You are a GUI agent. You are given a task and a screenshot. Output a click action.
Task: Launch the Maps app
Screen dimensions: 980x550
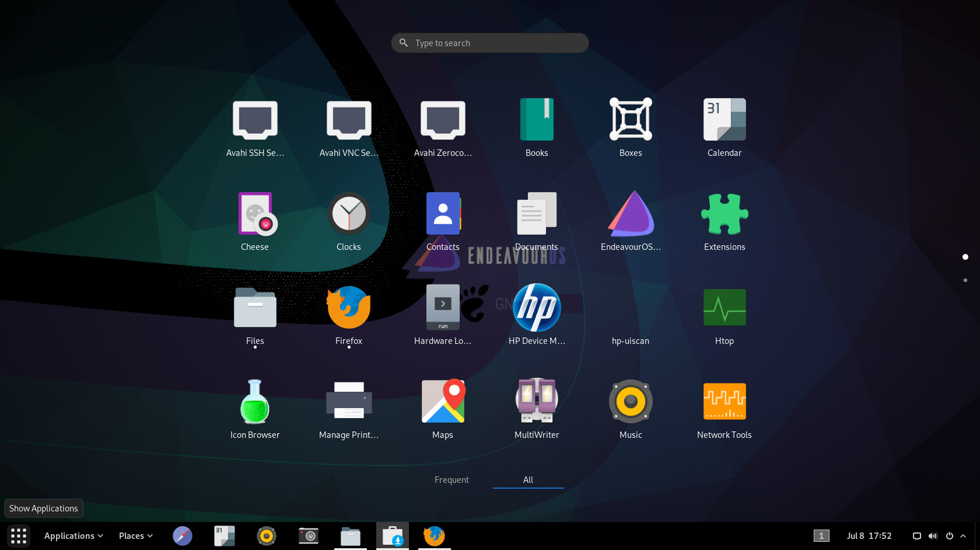tap(443, 409)
